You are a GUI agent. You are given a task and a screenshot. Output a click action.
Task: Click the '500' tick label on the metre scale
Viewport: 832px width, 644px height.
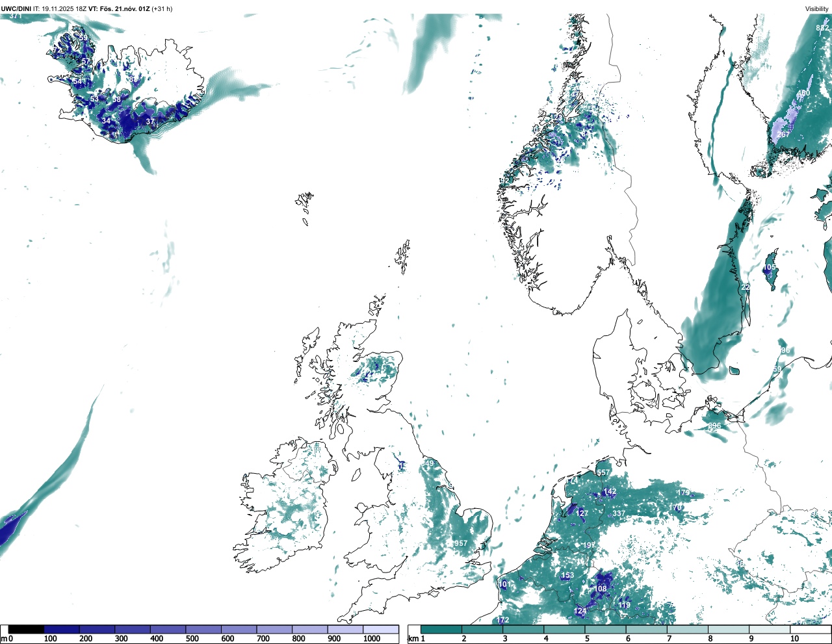coord(192,639)
